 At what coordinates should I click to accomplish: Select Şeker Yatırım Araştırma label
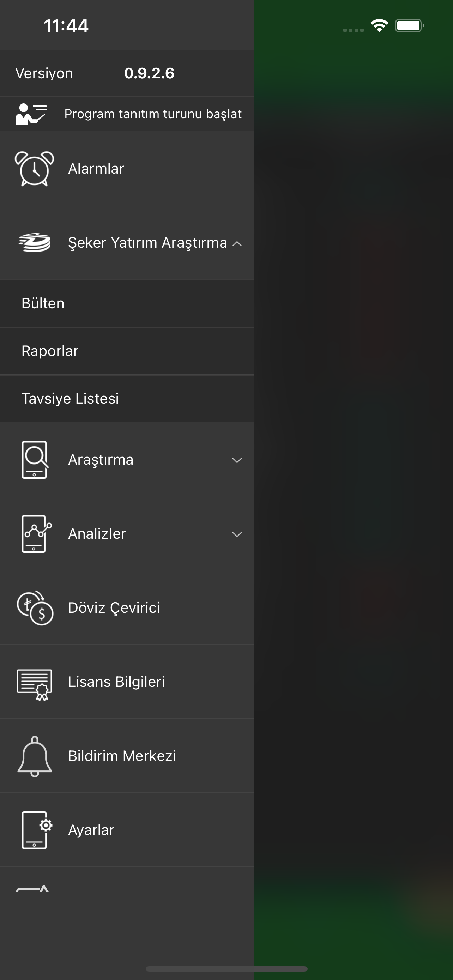pyautogui.click(x=147, y=243)
